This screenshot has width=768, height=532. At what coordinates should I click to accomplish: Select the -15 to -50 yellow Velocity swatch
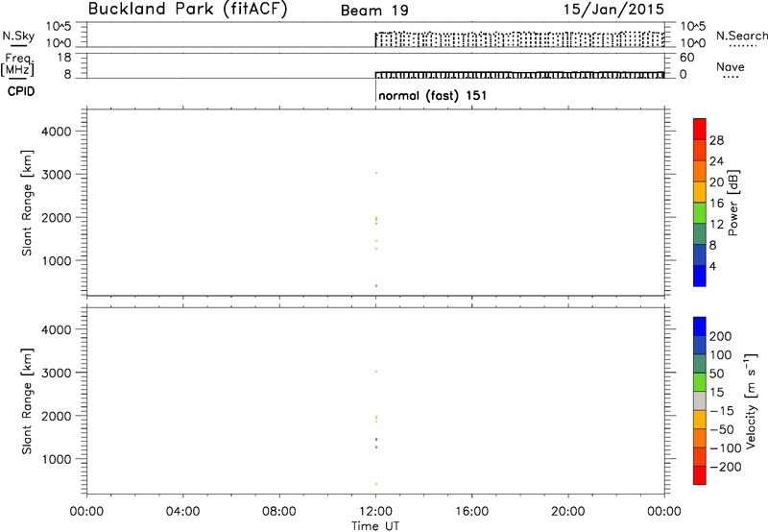click(x=700, y=420)
